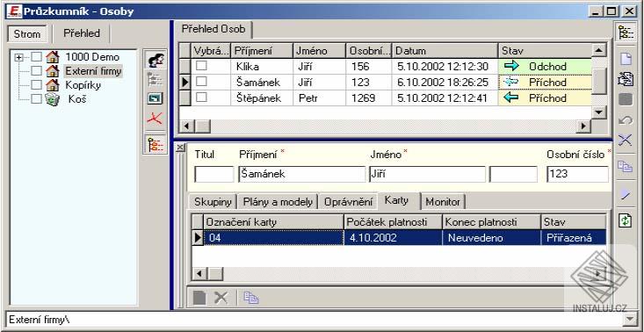The image size is (644, 332).
Task: Check the Externí firmy tree checkbox
Action: (x=37, y=71)
